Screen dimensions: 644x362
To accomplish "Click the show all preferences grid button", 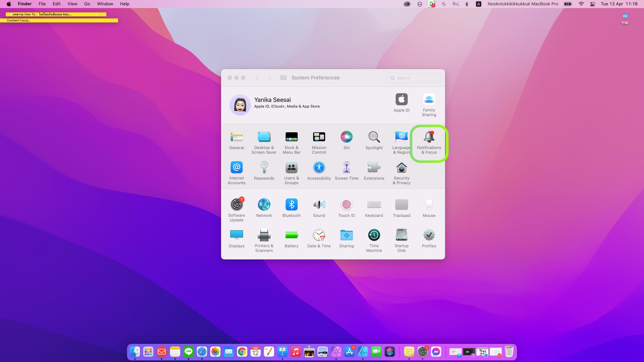I will (283, 78).
